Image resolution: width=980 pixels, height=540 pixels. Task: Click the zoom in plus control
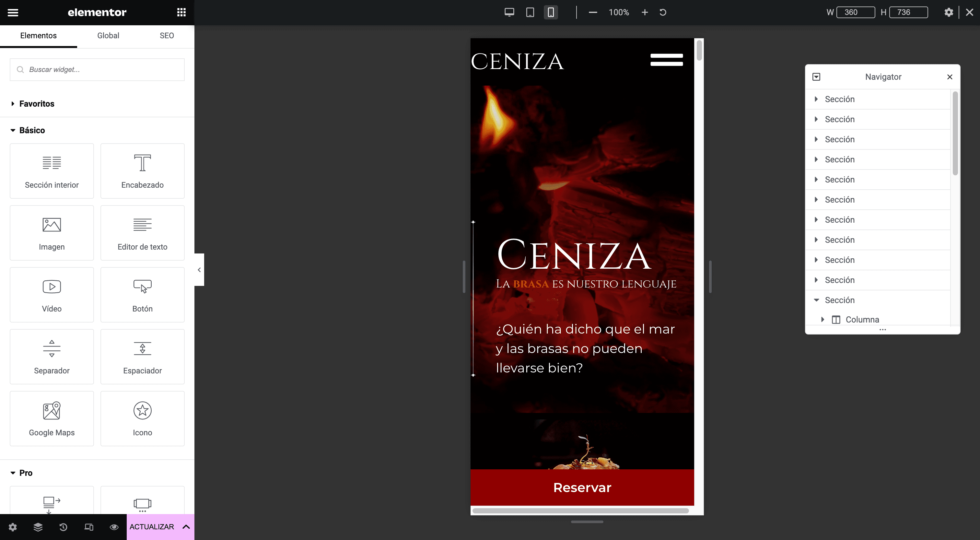[x=645, y=12]
